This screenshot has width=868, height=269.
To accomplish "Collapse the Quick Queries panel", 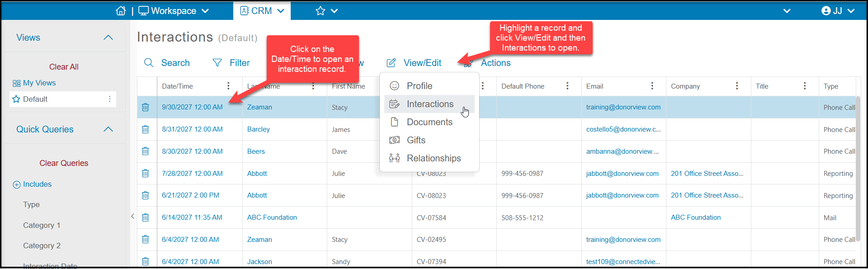I will click(108, 129).
